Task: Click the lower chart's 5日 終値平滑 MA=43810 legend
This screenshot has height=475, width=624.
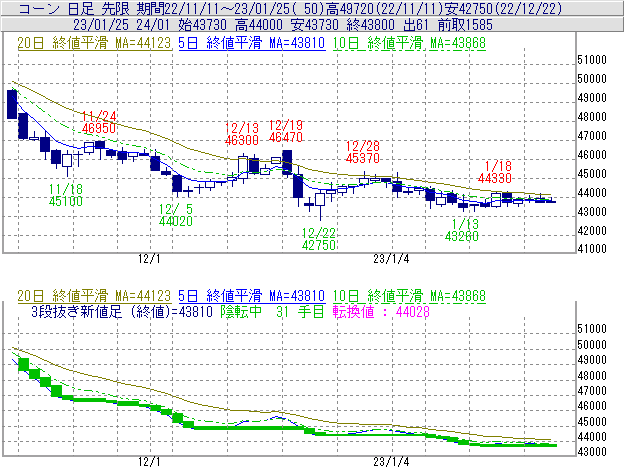Action: pos(252,296)
